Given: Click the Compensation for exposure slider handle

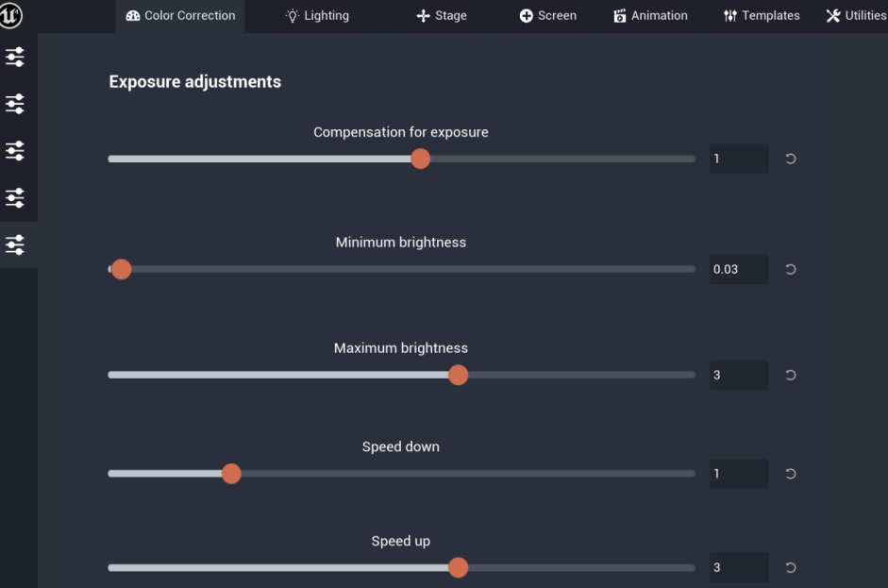Looking at the screenshot, I should coord(420,160).
